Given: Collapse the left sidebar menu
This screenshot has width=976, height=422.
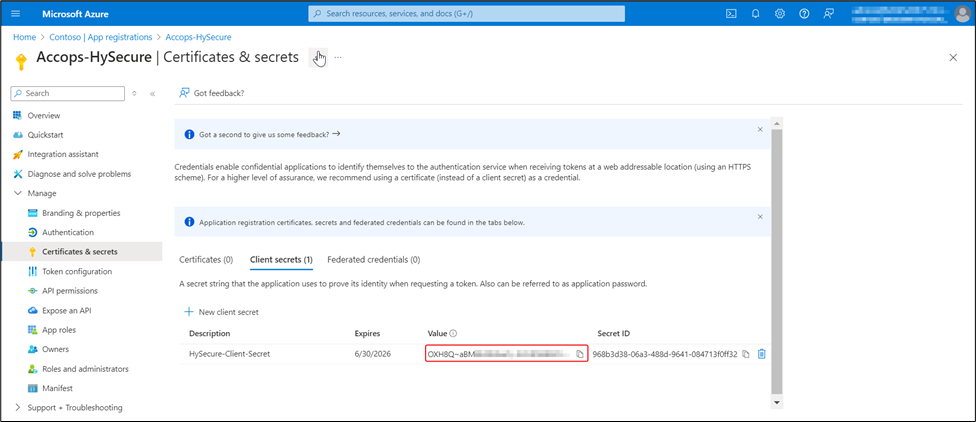Looking at the screenshot, I should tap(152, 93).
